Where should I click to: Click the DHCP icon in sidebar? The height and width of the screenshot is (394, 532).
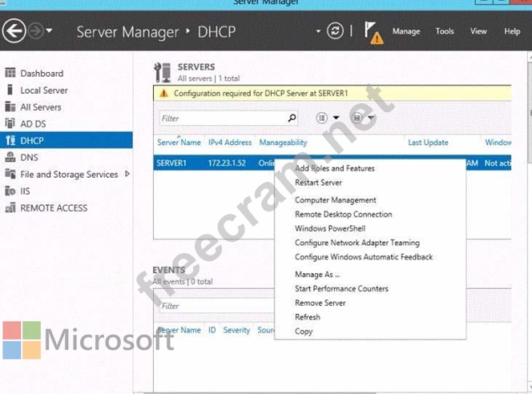pos(10,140)
